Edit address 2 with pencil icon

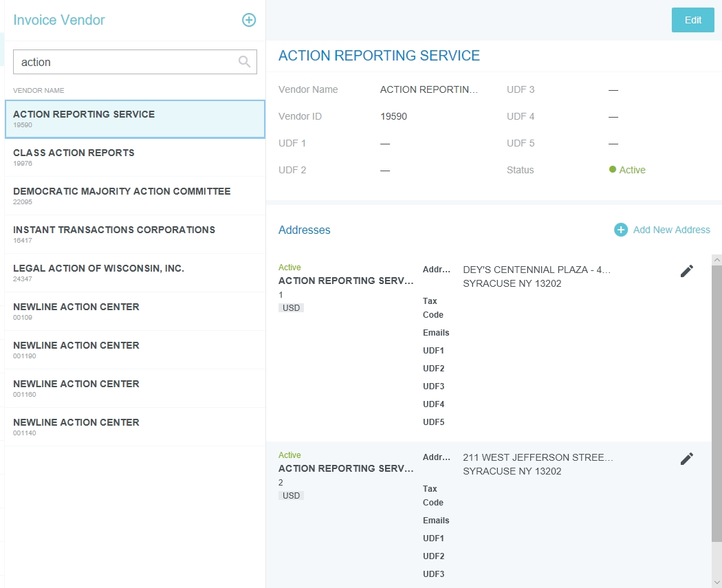click(x=686, y=459)
